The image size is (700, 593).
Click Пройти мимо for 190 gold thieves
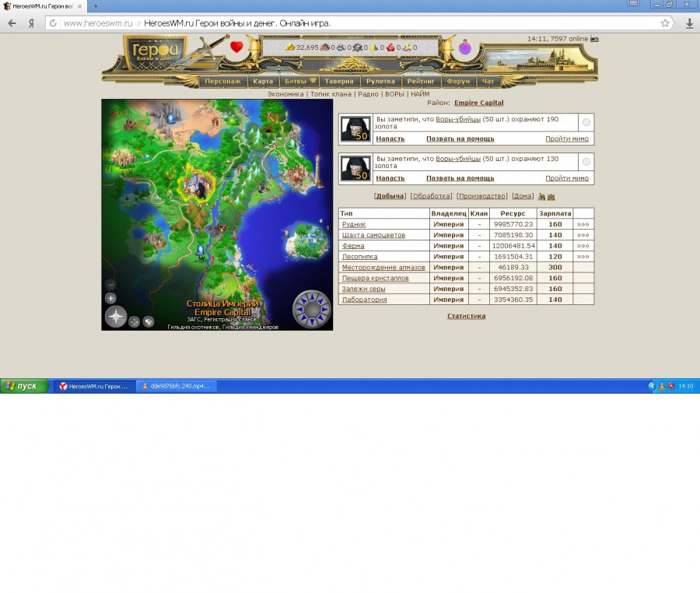point(567,139)
